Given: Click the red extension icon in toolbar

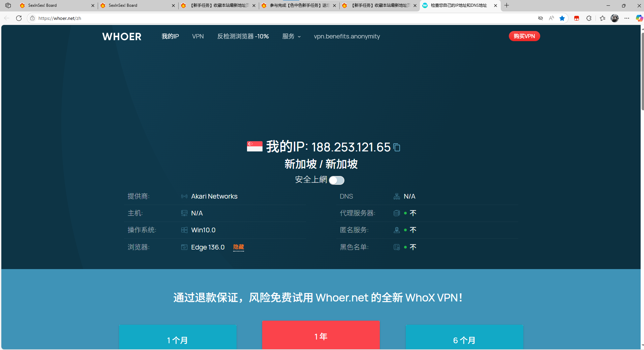Looking at the screenshot, I should tap(577, 18).
